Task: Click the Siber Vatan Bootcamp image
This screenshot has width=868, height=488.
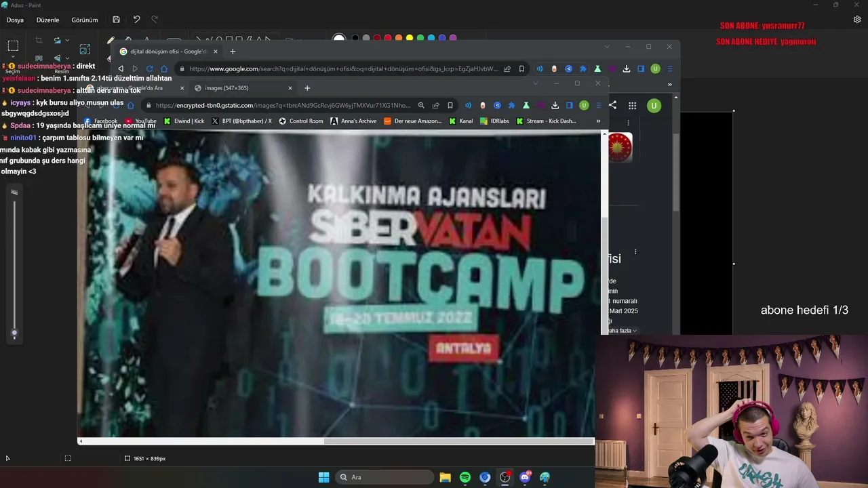Action: 339,283
